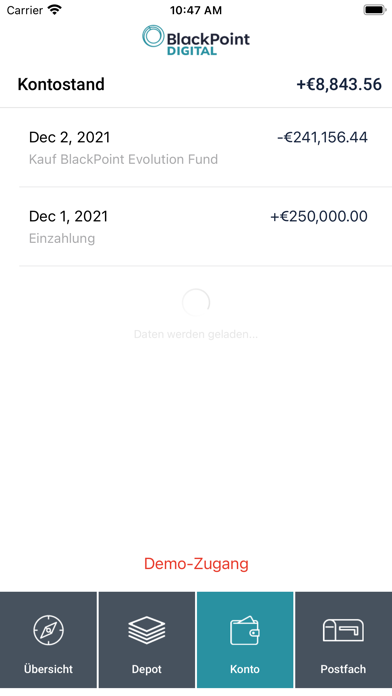392x696 pixels.
Task: Tap the loading spinner circle
Action: [x=196, y=302]
